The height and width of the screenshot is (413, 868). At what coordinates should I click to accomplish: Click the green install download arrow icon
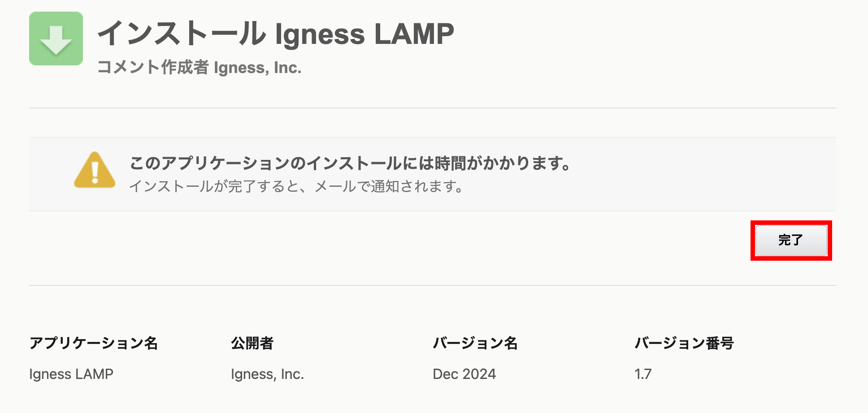coord(56,39)
